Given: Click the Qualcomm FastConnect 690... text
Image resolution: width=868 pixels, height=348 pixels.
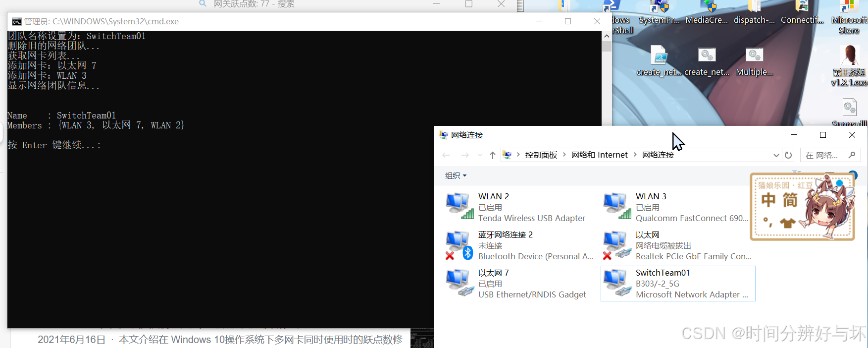Looking at the screenshot, I should pos(692,218).
